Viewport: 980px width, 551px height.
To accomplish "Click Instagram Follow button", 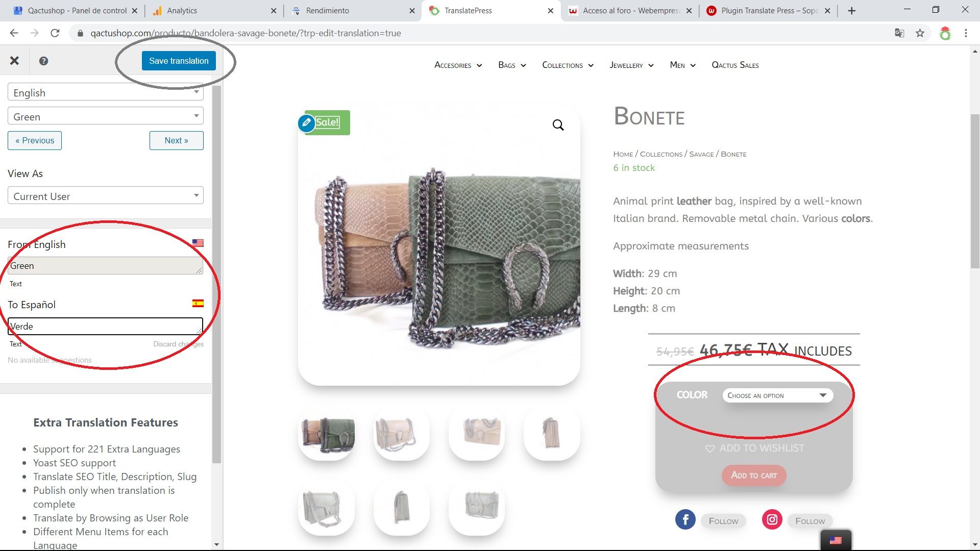I will (x=810, y=521).
